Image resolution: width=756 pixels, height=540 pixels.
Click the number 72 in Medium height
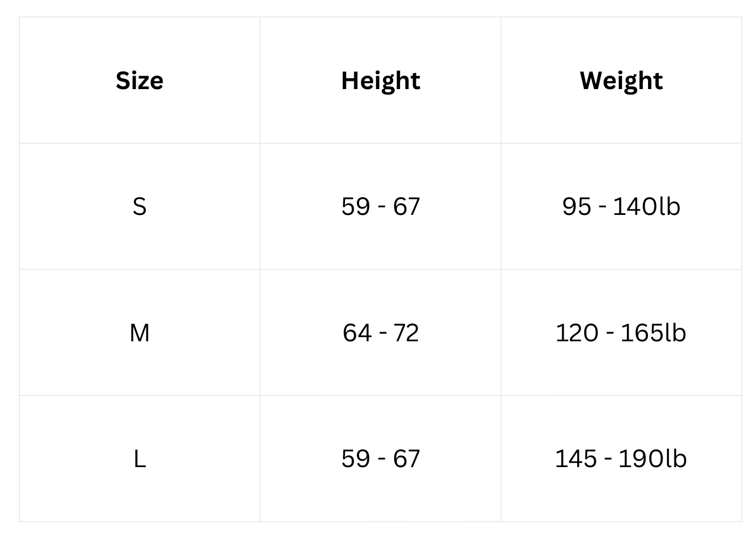[x=406, y=333]
